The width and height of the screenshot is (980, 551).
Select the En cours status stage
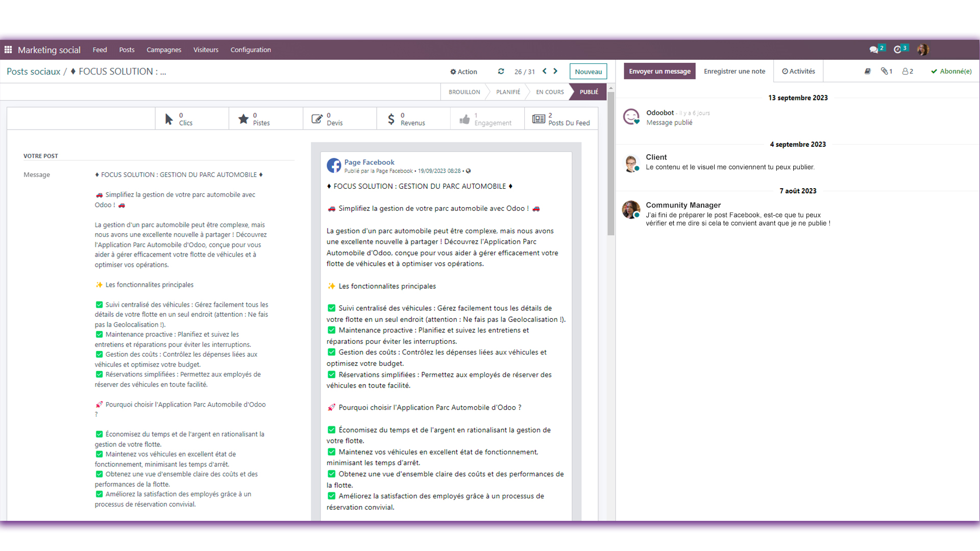[550, 92]
